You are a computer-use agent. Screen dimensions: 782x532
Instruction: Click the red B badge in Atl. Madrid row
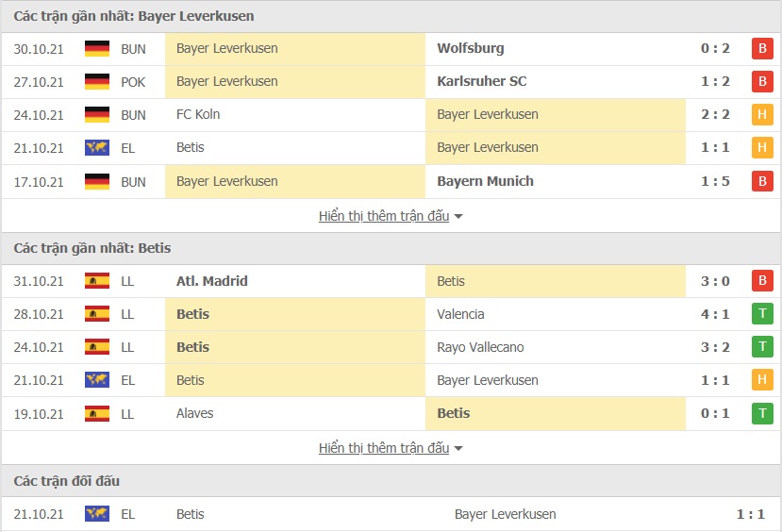tap(762, 281)
